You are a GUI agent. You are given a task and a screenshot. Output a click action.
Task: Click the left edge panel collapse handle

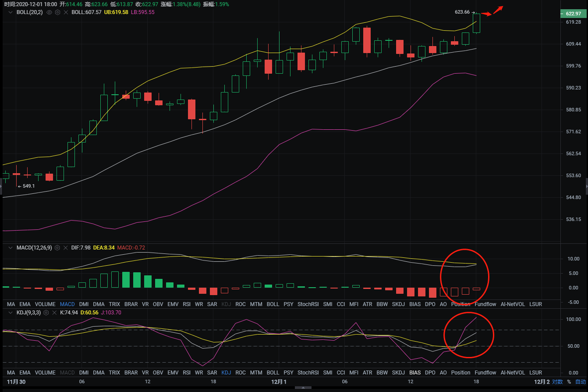1,186
